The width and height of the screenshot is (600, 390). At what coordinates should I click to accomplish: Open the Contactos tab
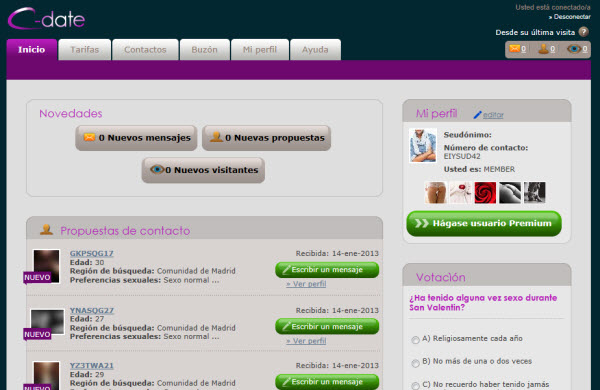click(145, 49)
